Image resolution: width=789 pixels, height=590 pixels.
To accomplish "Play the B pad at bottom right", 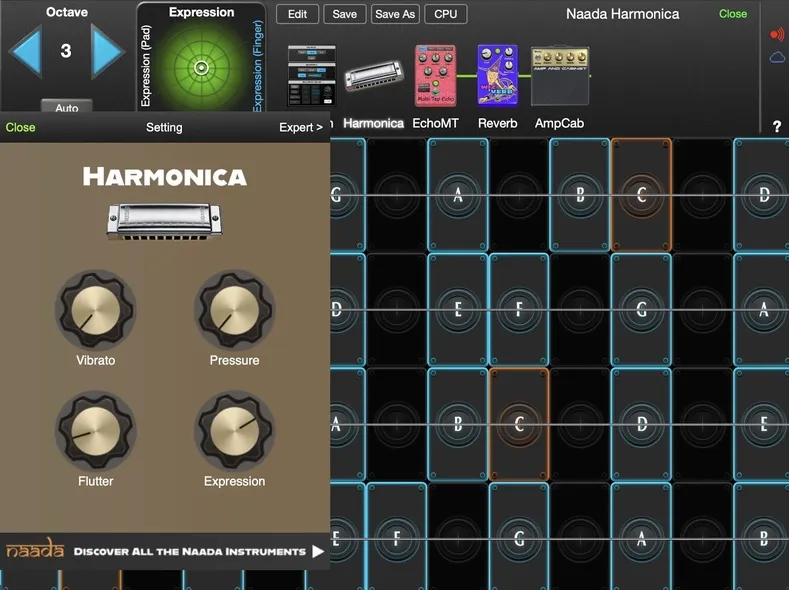I will [x=762, y=537].
